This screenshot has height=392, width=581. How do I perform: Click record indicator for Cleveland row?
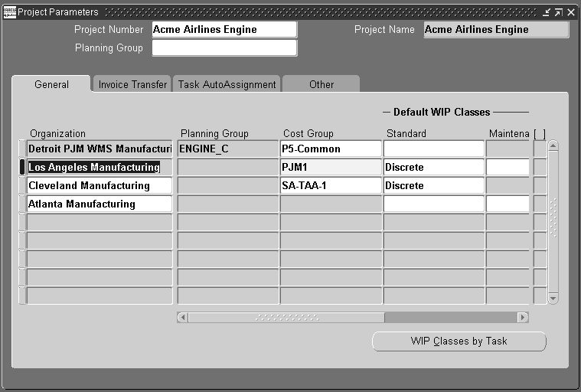pyautogui.click(x=22, y=185)
